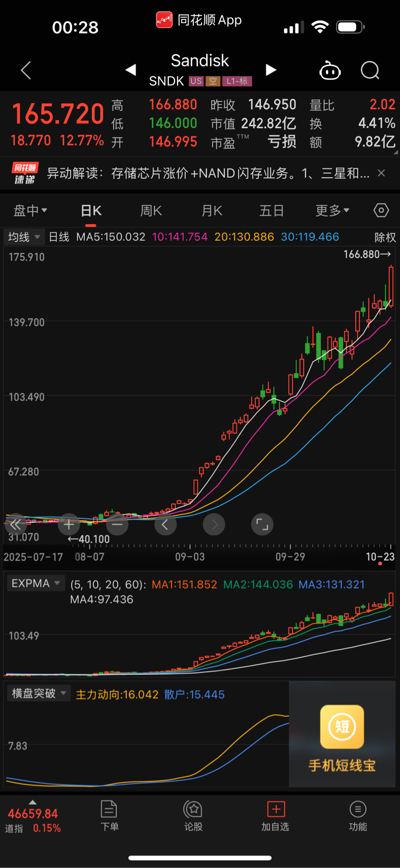Tap the MA5:150.032 value
The width and height of the screenshot is (400, 868).
pyautogui.click(x=111, y=237)
